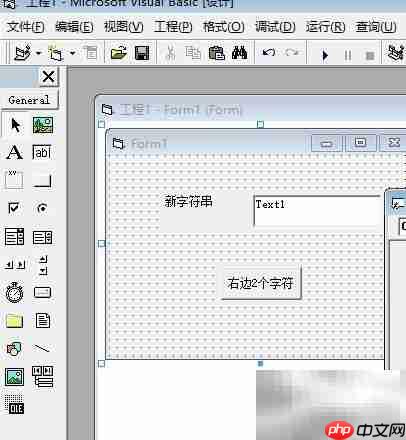Select the OptionButton control tool

42,208
